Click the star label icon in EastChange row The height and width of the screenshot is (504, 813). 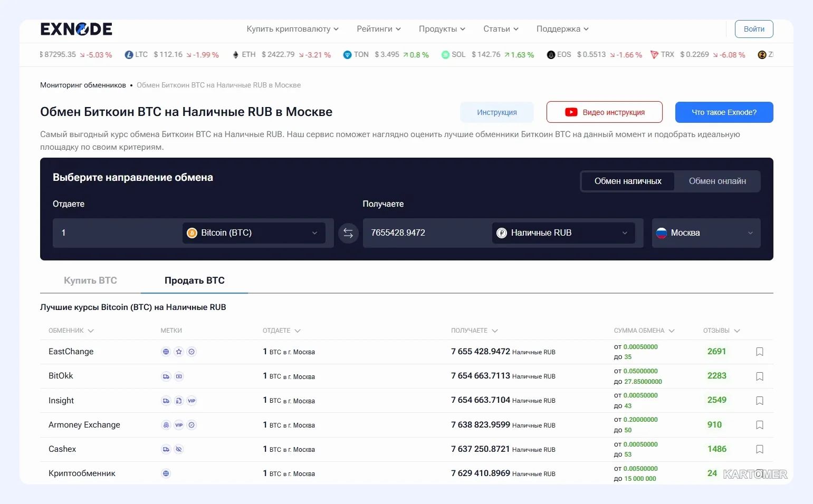[179, 352]
